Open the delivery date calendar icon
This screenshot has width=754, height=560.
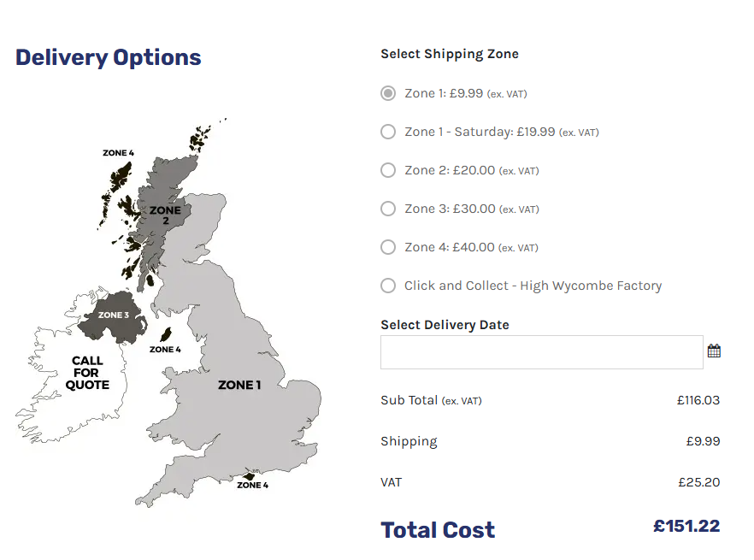pyautogui.click(x=714, y=351)
